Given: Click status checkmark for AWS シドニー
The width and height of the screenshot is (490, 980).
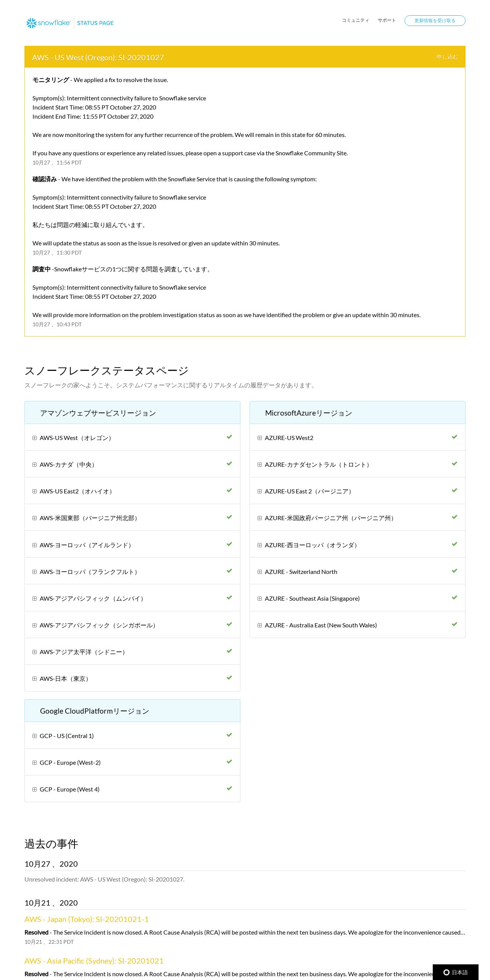Looking at the screenshot, I should tap(229, 651).
